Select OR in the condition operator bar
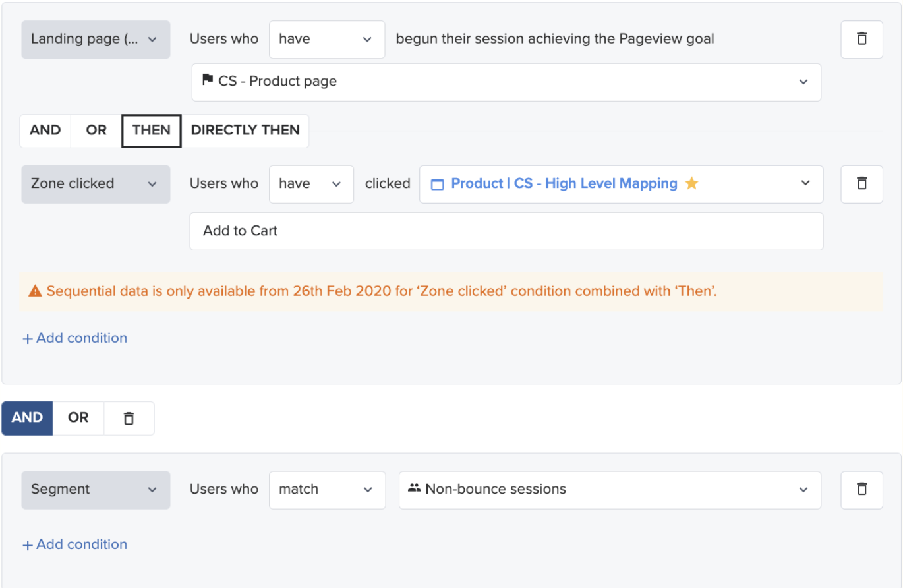903x588 pixels. point(96,131)
